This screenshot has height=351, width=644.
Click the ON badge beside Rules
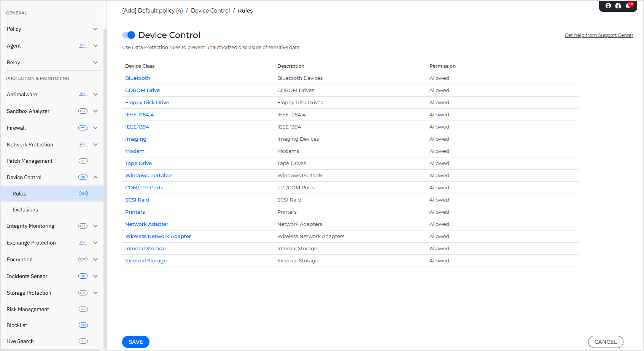pyautogui.click(x=83, y=194)
